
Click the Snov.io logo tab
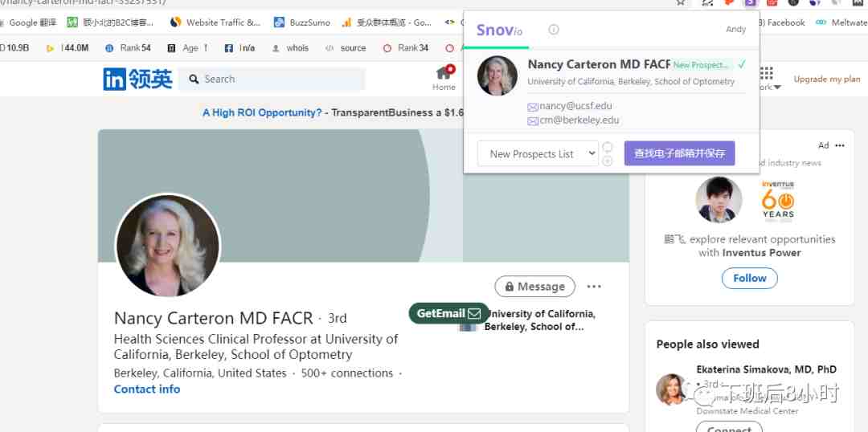coord(499,30)
